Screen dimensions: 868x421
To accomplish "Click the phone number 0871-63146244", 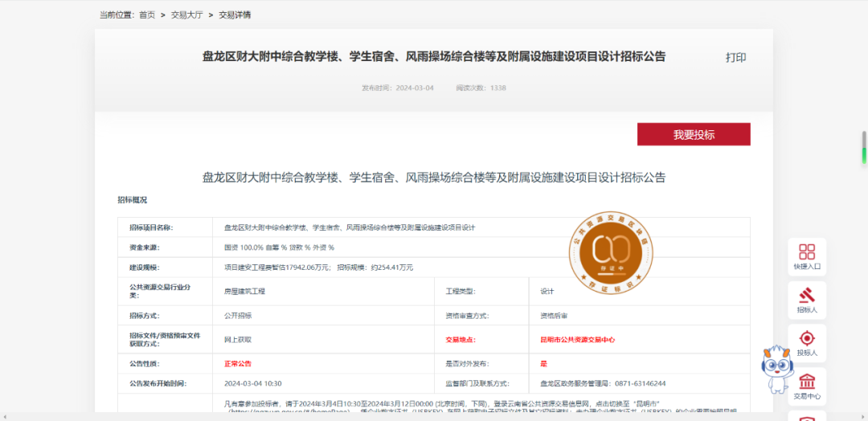I will click(x=639, y=383).
